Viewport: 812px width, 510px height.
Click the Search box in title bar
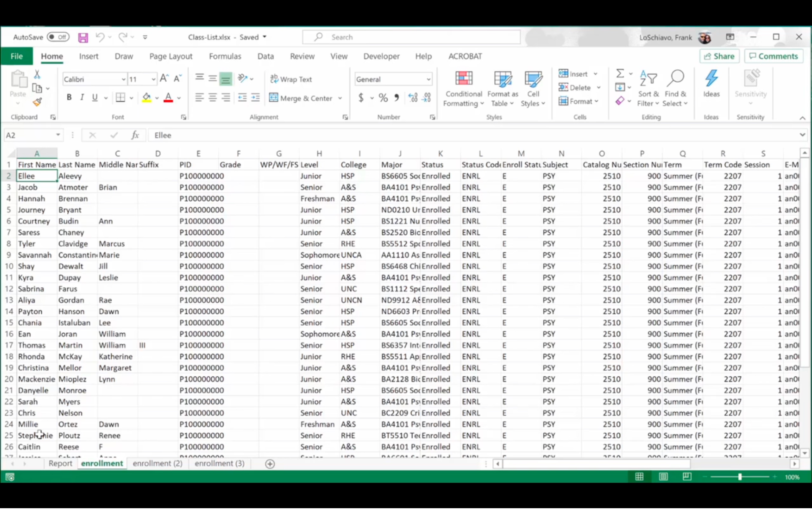[411, 37]
